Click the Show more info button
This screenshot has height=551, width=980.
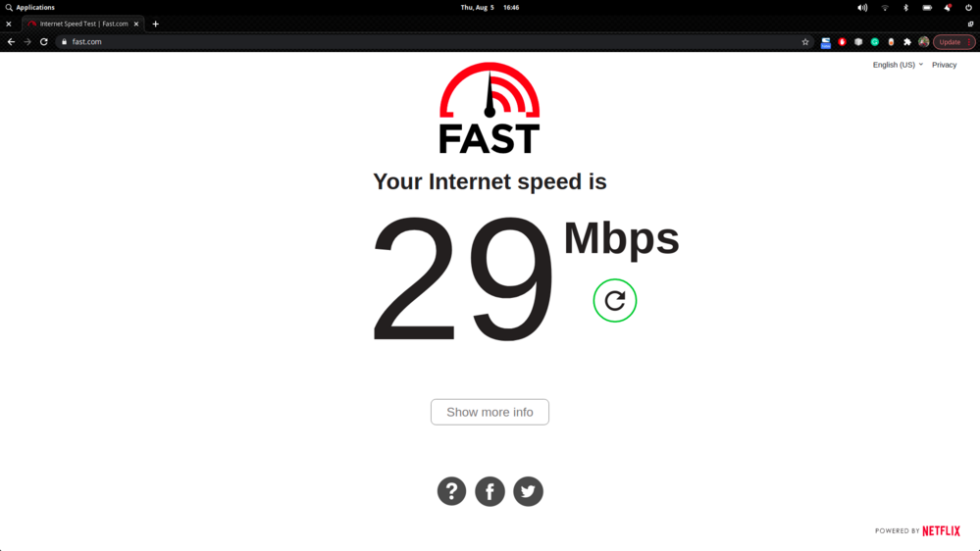coord(490,412)
